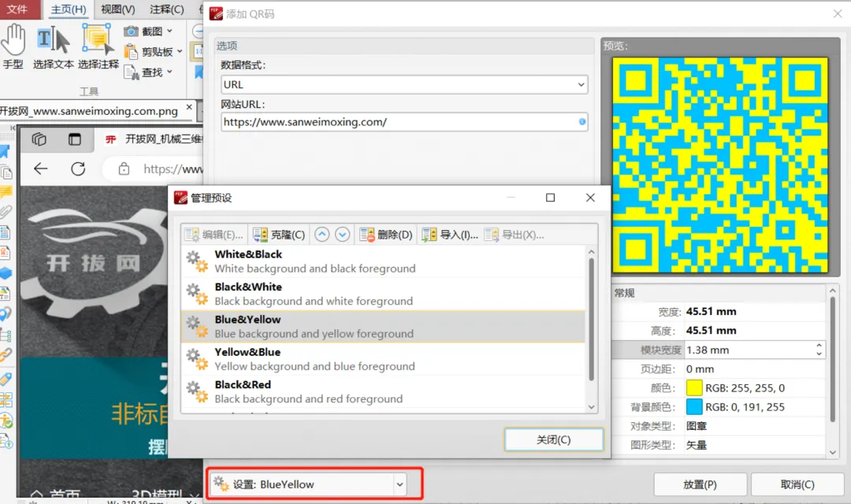Switch to the Home ribbon tab
The height and width of the screenshot is (504, 851).
tap(69, 9)
